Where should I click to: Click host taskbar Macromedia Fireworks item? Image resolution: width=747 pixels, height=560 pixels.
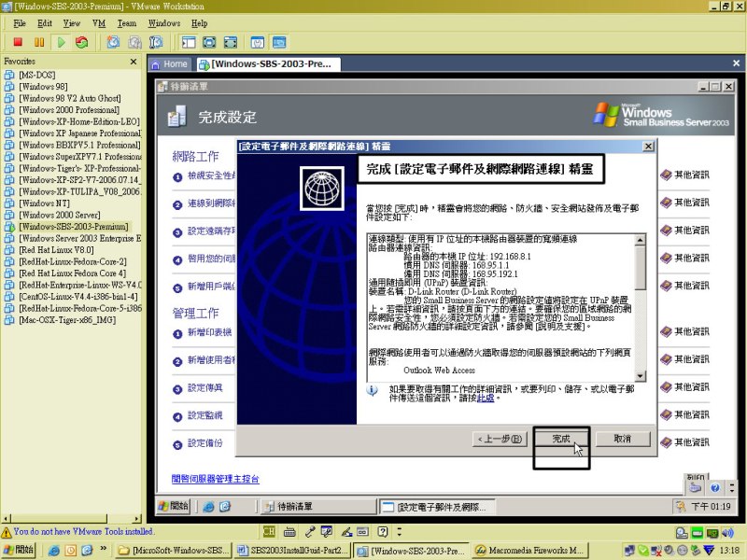pos(529,551)
